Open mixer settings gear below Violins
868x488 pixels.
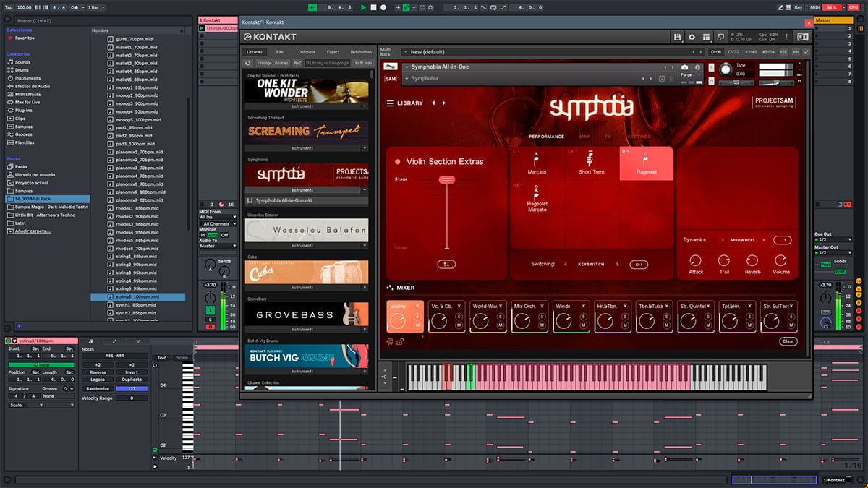(391, 341)
